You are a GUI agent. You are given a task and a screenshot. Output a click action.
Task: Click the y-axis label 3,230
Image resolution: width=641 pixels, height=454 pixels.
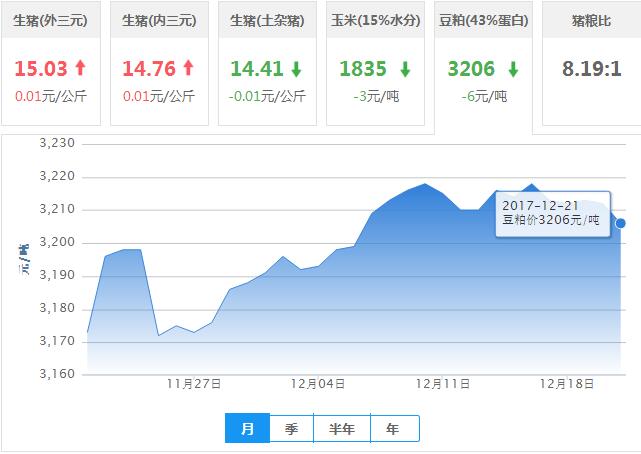coord(57,143)
